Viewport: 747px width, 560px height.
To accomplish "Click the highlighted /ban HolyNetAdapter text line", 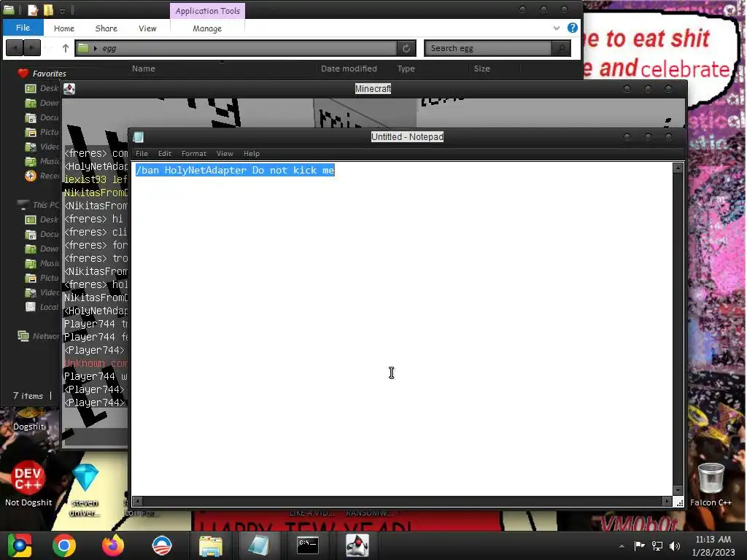I will click(x=235, y=170).
